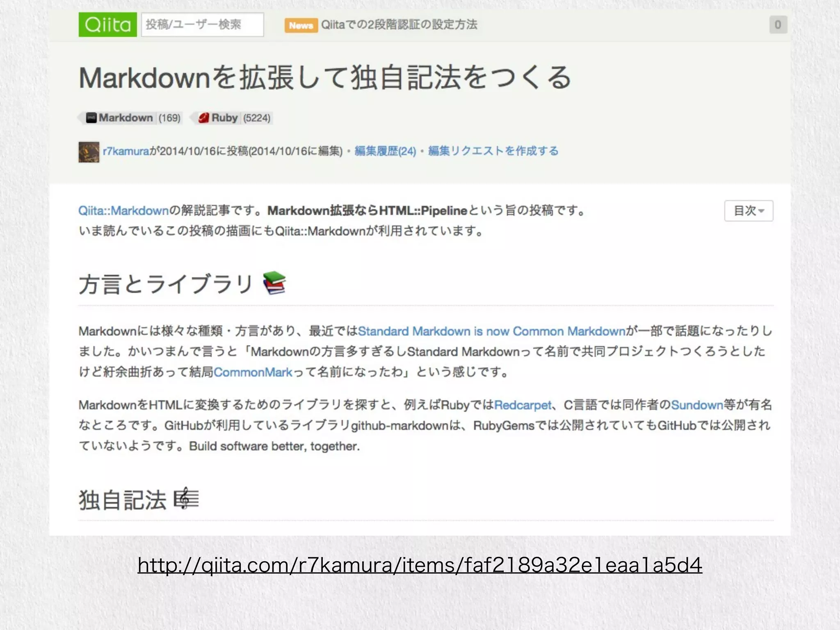Image resolution: width=840 pixels, height=630 pixels.
Task: Open the Ruby tag label
Action: (224, 118)
